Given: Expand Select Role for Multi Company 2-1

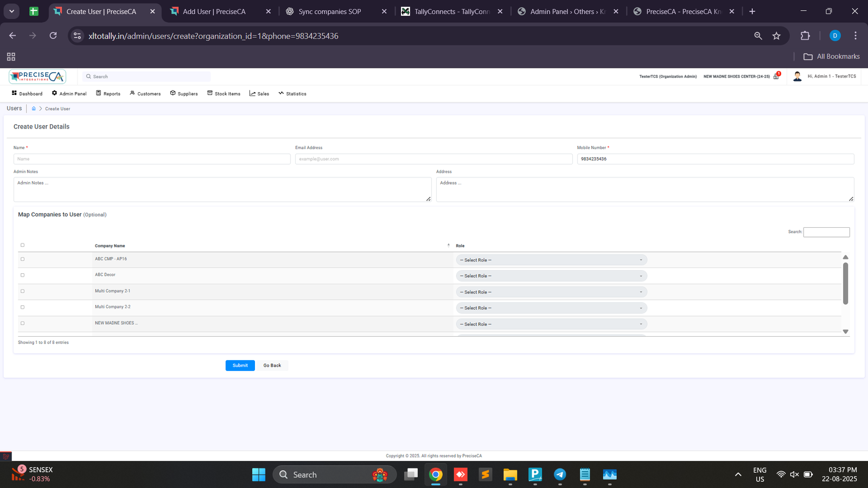Looking at the screenshot, I should point(551,292).
